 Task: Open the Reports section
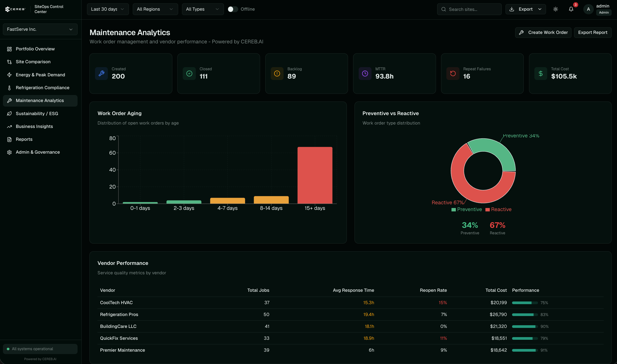pos(24,139)
